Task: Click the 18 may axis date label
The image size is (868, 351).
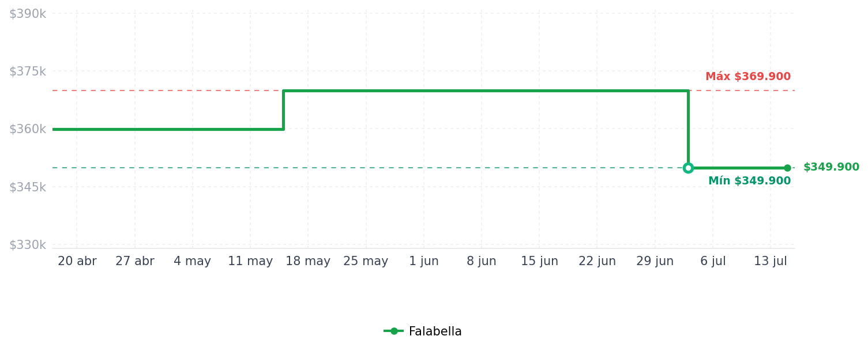Action: 308,261
